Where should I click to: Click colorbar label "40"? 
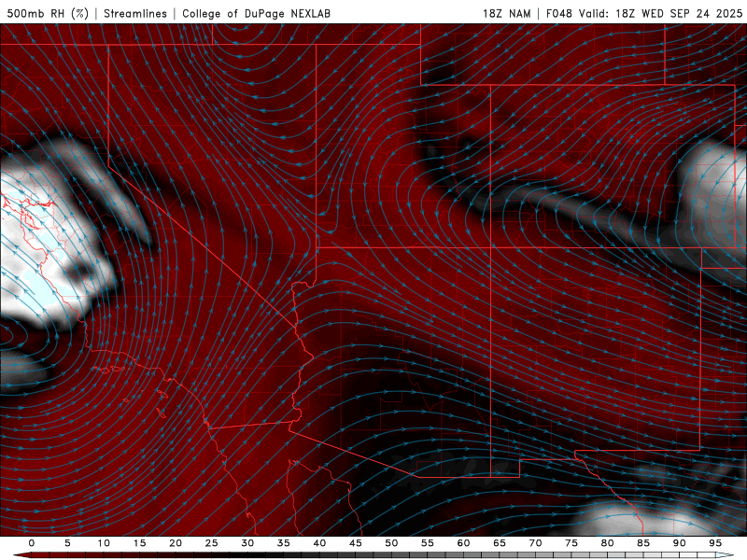coord(319,543)
